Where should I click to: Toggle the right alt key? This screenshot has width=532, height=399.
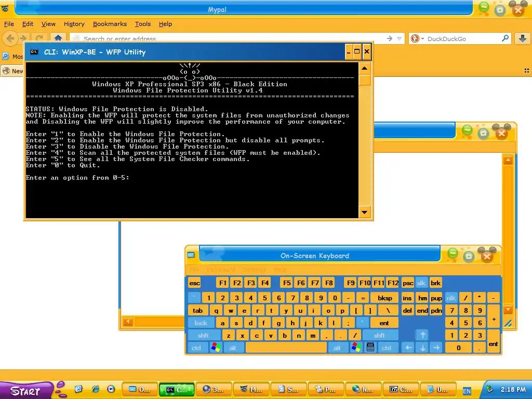pos(337,348)
